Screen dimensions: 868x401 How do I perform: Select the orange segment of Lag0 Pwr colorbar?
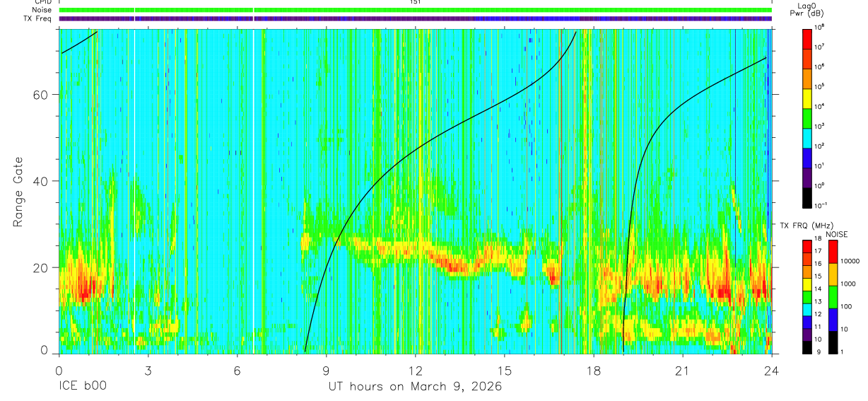click(808, 77)
